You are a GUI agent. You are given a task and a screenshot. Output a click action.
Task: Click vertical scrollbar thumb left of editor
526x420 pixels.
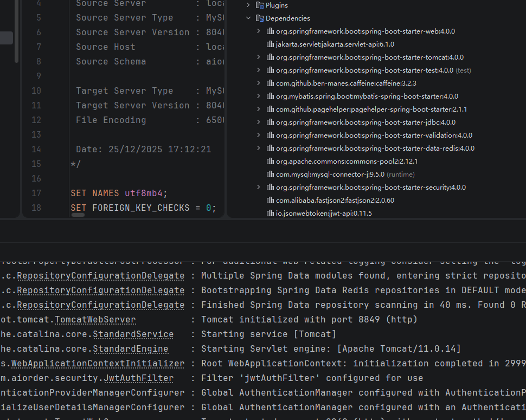(16, 31)
